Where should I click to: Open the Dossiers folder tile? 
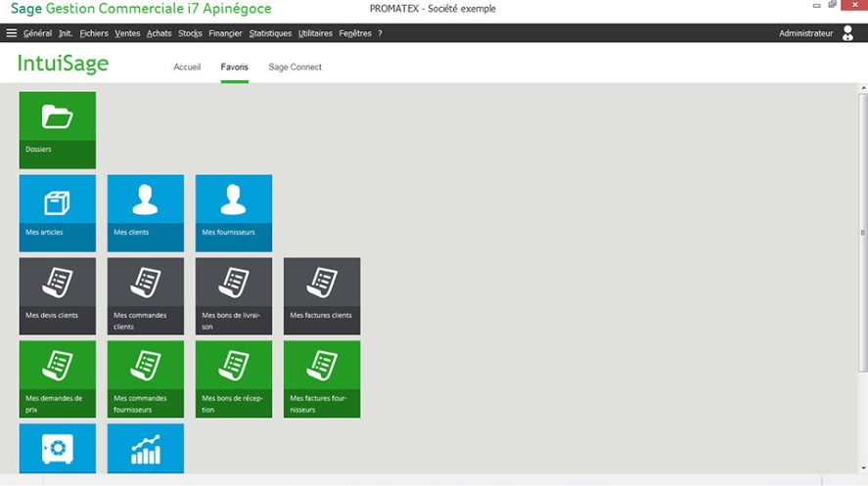[x=58, y=130]
